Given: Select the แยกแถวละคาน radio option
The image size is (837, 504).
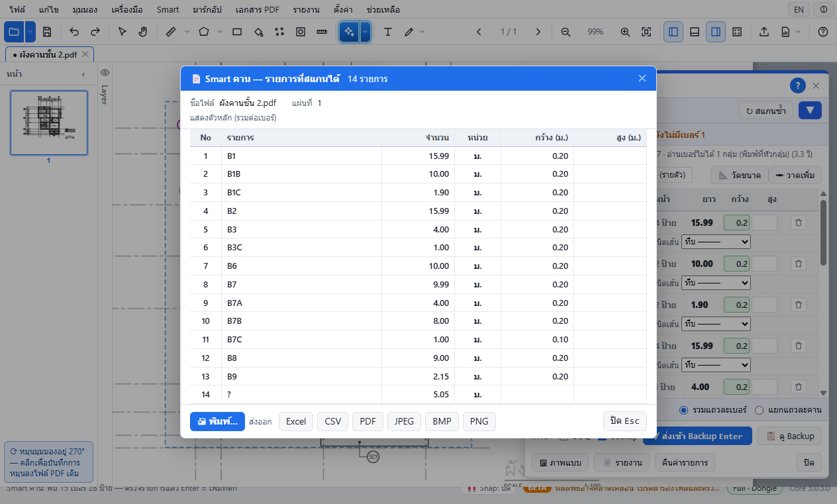Looking at the screenshot, I should [x=760, y=410].
